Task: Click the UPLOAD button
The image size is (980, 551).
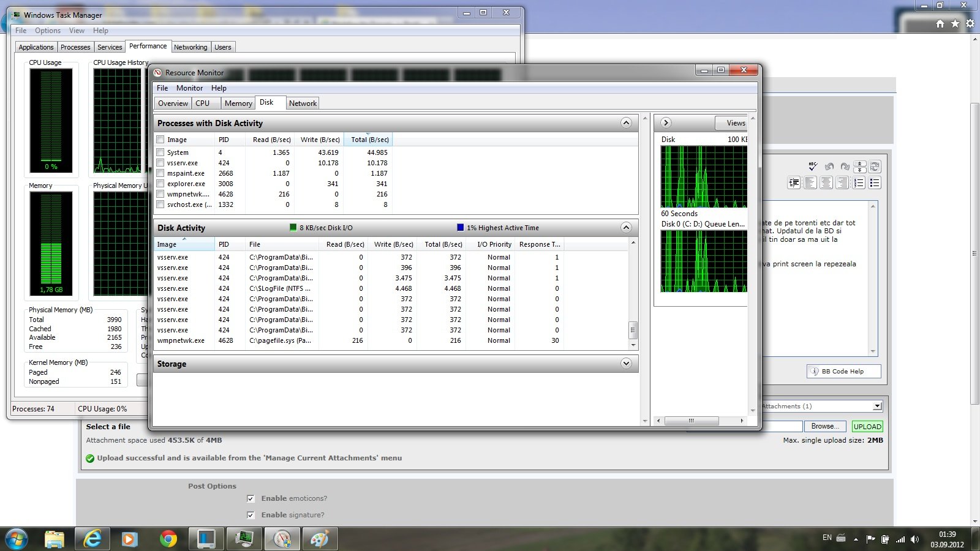Action: (867, 427)
